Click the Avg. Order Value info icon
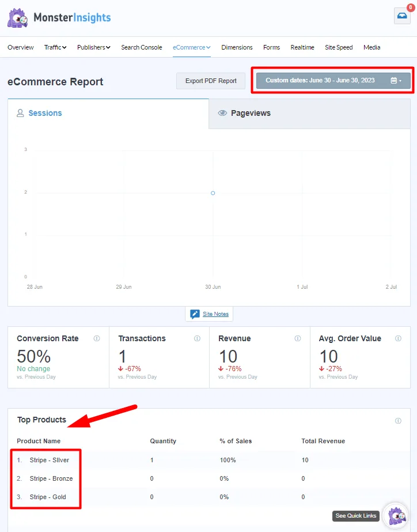The image size is (417, 532). click(x=398, y=339)
